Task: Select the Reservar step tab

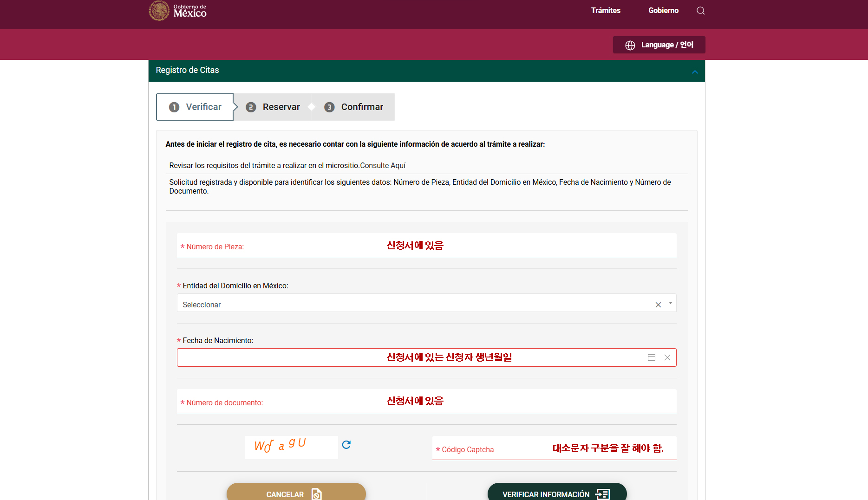Action: click(273, 107)
